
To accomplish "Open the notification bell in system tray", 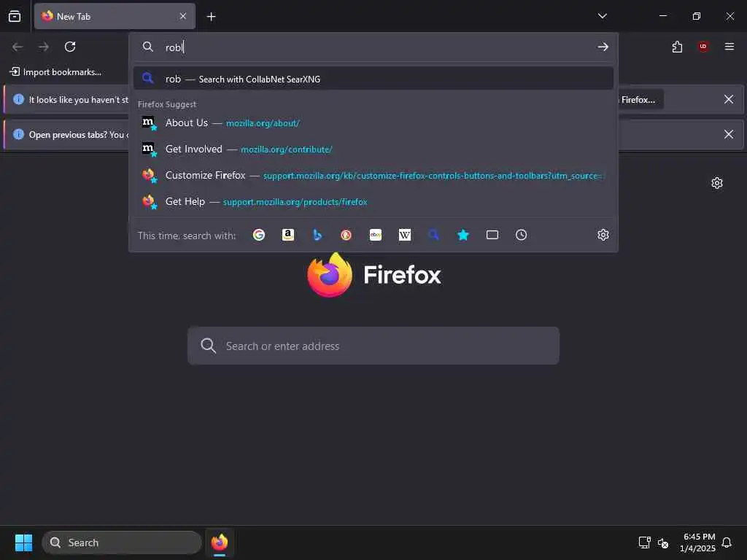I will click(727, 542).
